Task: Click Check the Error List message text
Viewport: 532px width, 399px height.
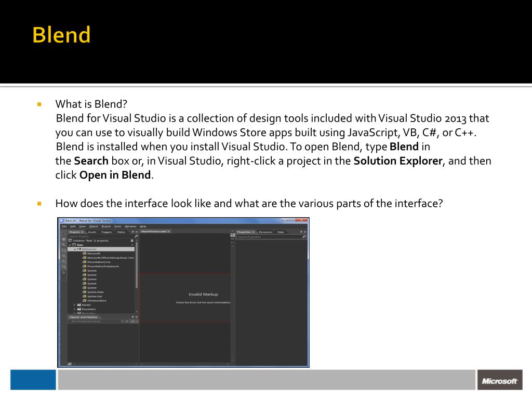Action: coord(203,302)
